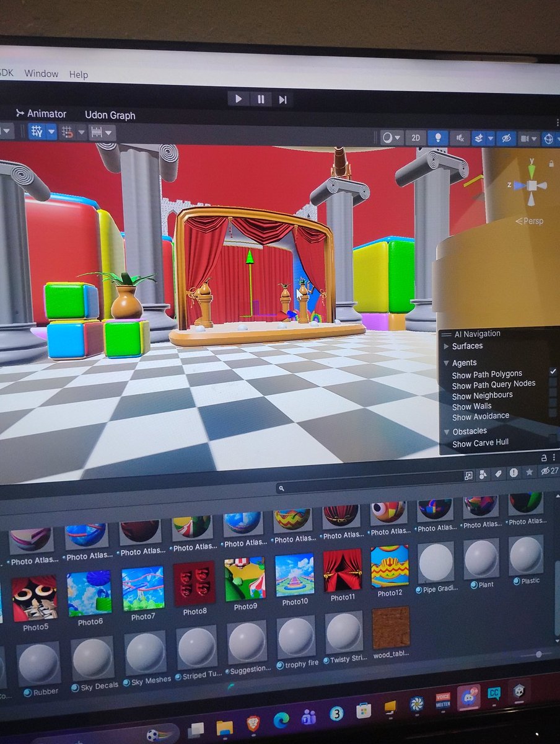Open the Window menu
Screen dimensions: 560x744
click(42, 73)
